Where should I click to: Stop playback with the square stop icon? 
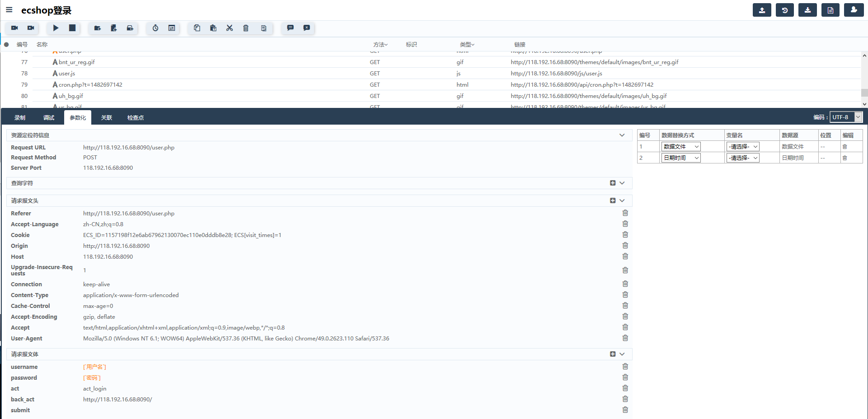[x=72, y=28]
